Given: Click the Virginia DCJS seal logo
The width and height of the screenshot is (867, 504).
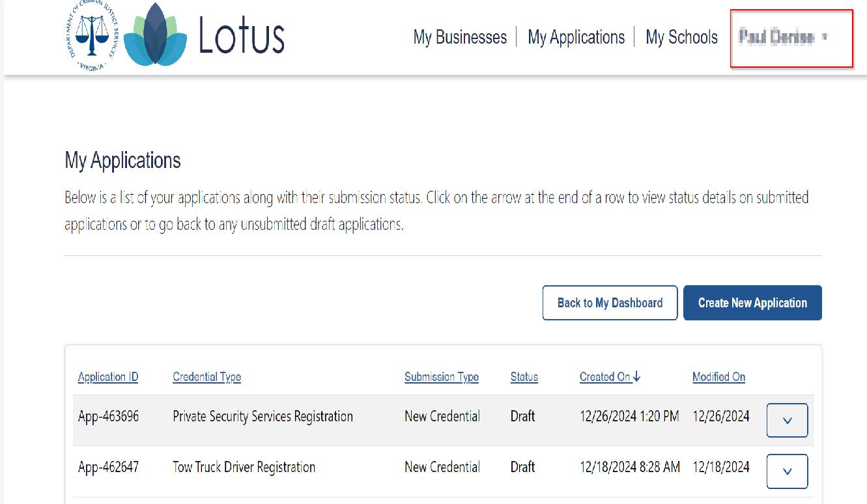Looking at the screenshot, I should tap(94, 37).
